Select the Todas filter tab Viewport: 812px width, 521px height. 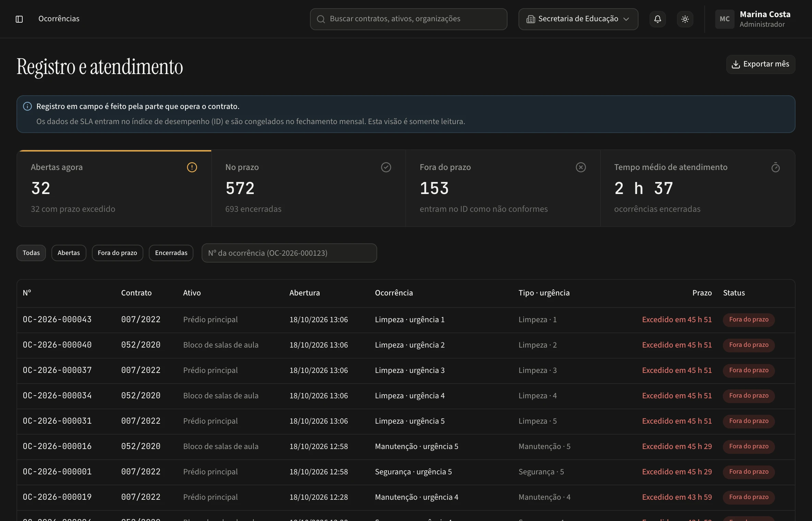31,253
